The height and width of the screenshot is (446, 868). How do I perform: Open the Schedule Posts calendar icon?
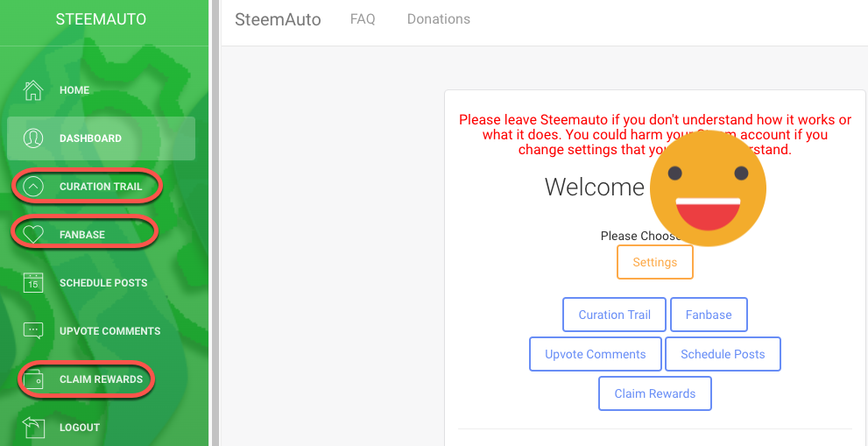coord(33,282)
